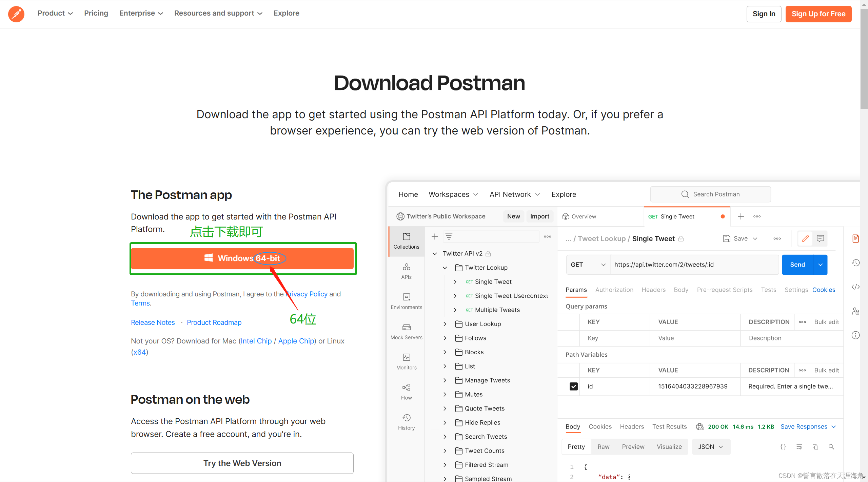Switch to the Authorization tab
This screenshot has width=868, height=482.
(614, 290)
